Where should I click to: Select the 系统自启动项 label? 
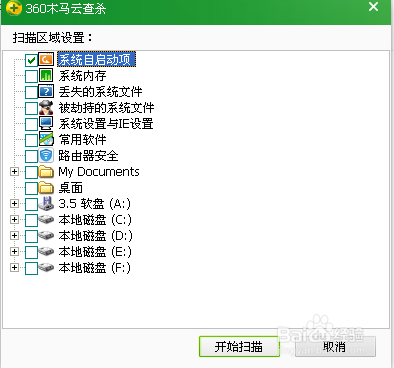coord(96,60)
